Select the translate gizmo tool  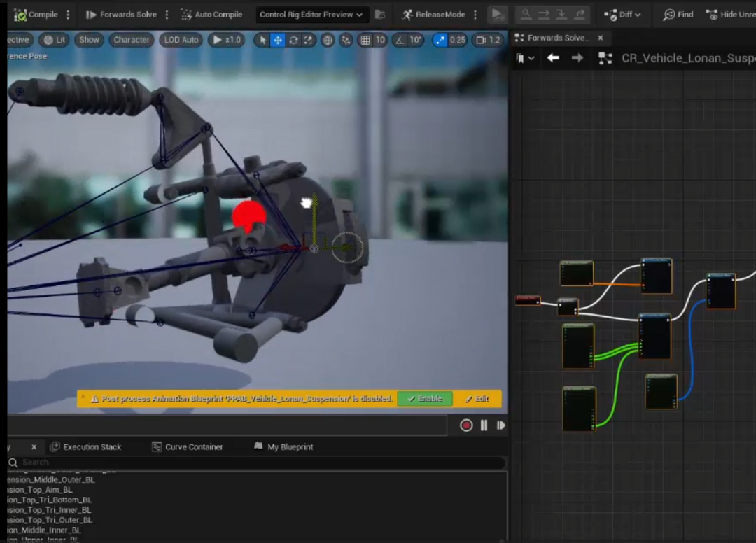[x=278, y=40]
